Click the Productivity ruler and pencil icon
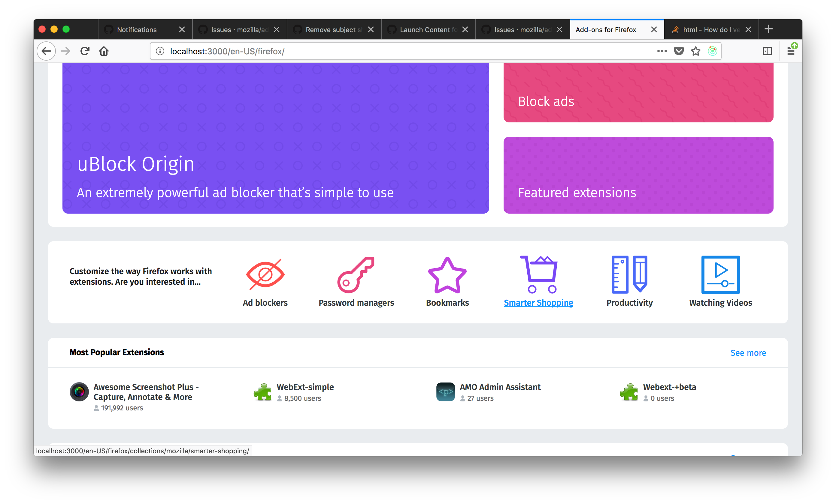836x504 pixels. coord(629,274)
